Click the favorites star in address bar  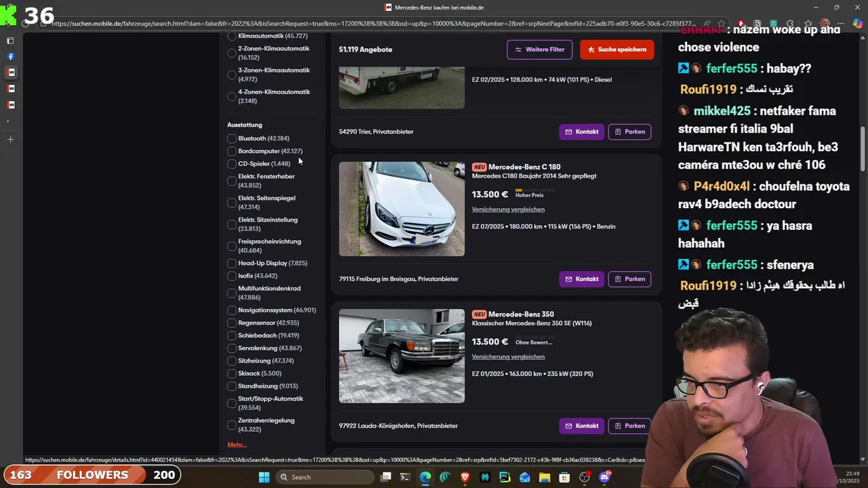[722, 24]
